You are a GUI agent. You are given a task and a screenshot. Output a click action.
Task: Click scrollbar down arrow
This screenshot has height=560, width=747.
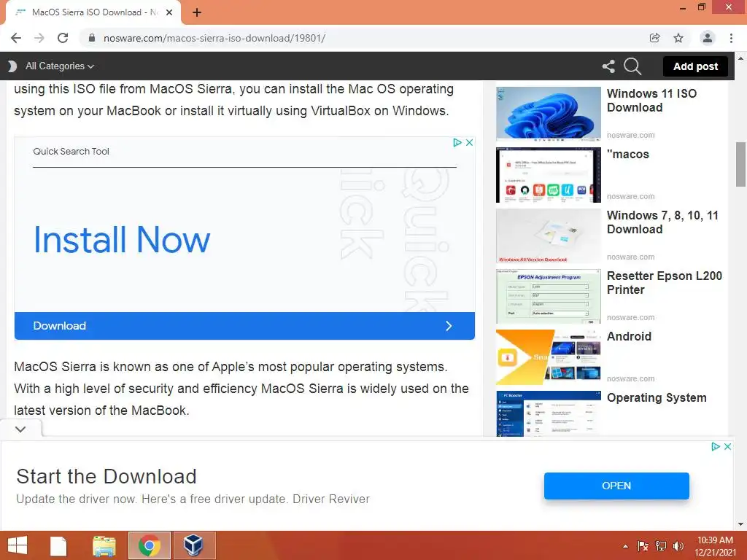tap(740, 524)
